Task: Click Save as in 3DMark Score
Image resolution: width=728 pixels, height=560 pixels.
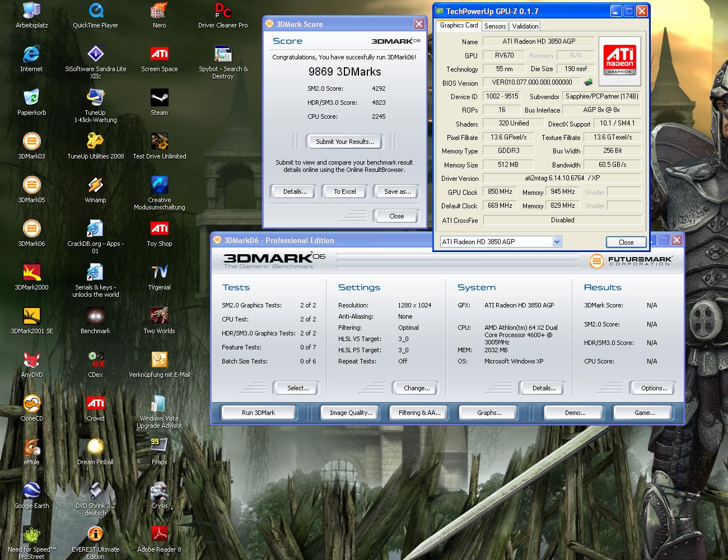Action: coord(397,192)
